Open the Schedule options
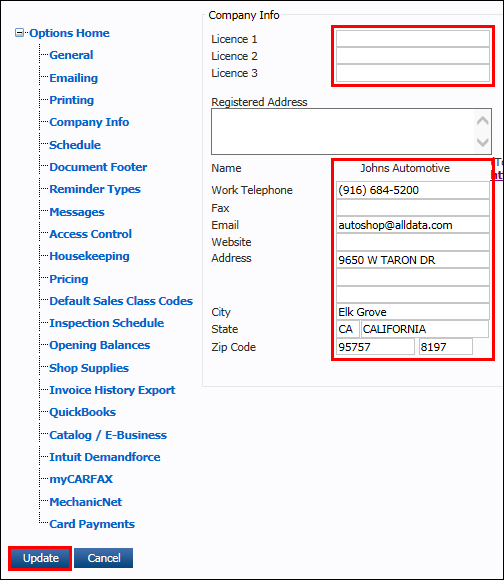504x580 pixels. click(75, 145)
